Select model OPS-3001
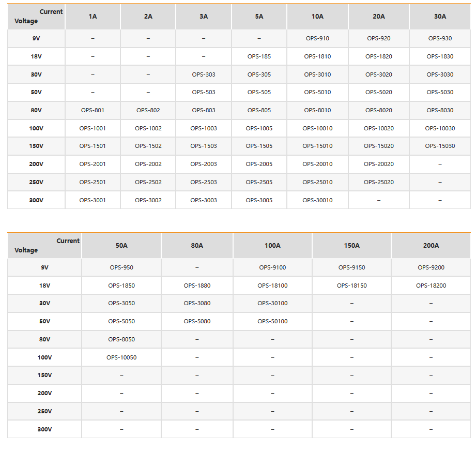Viewport: 476px width, 450px height. click(x=93, y=200)
